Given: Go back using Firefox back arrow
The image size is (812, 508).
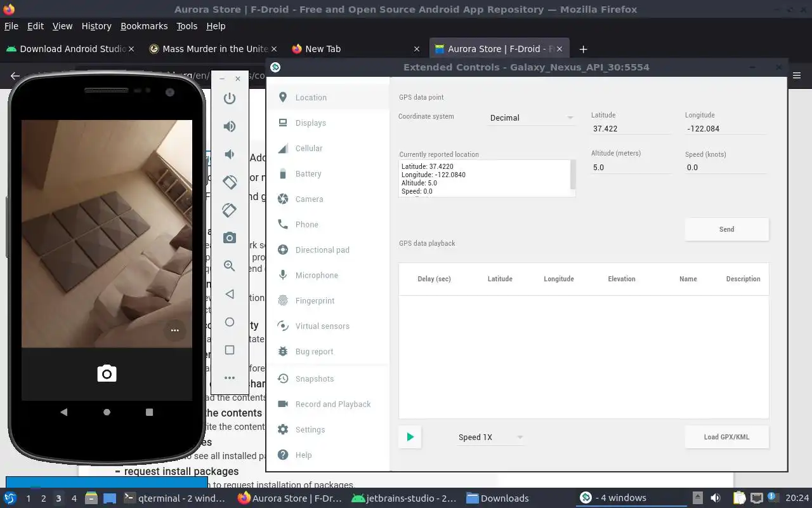Looking at the screenshot, I should click(15, 76).
